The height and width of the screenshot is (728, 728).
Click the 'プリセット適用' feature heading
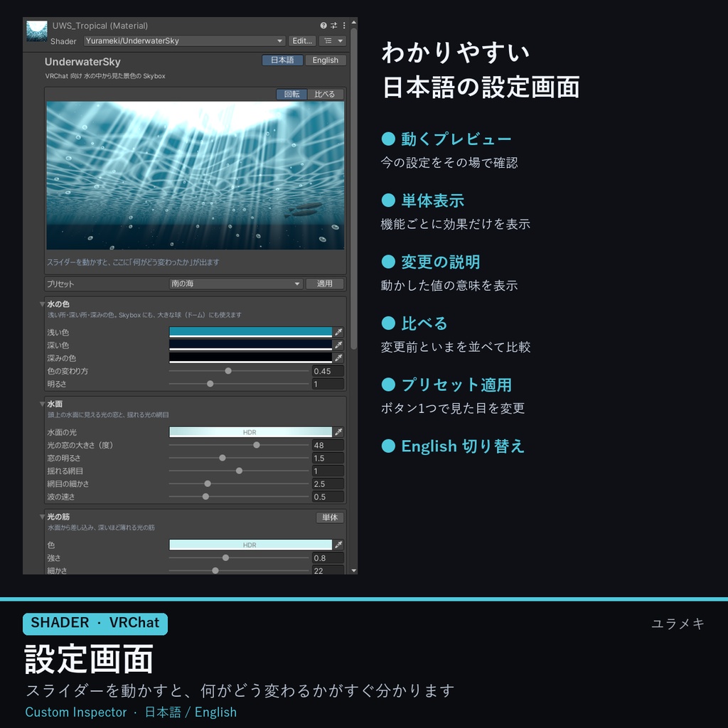(456, 385)
